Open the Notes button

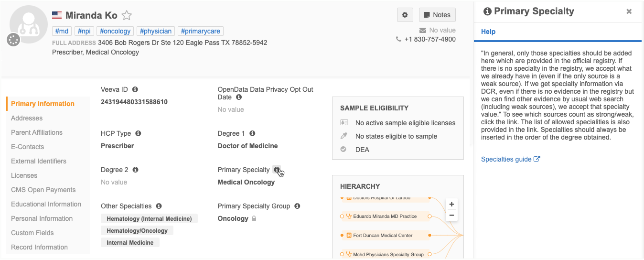(x=437, y=15)
